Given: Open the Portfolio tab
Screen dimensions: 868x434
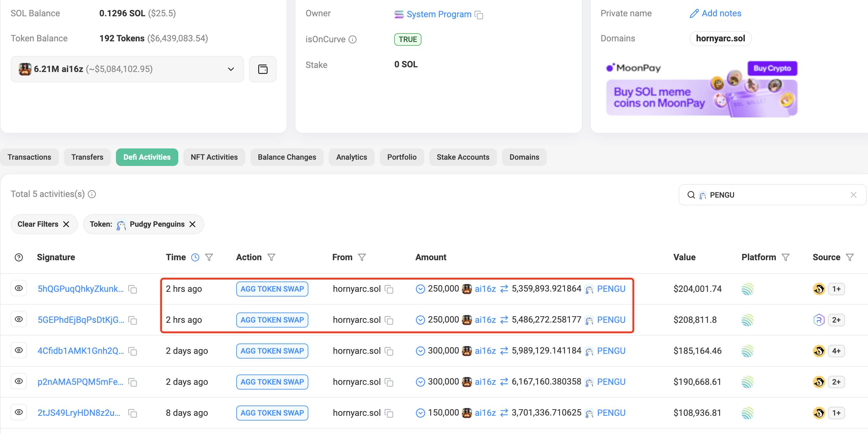Looking at the screenshot, I should pos(402,157).
